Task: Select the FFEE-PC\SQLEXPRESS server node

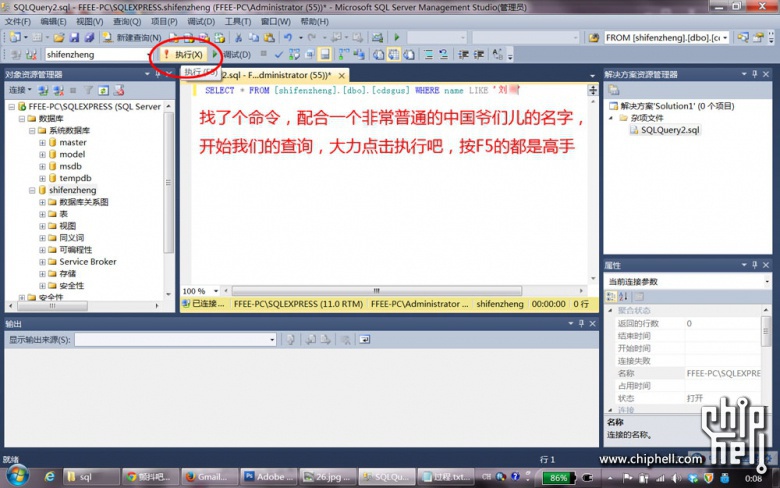Action: (x=95, y=106)
